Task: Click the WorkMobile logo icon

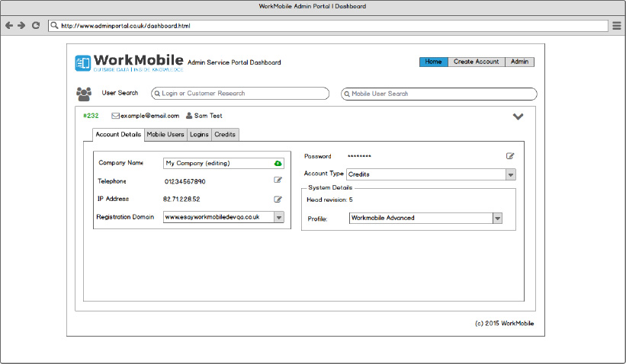Action: 83,63
